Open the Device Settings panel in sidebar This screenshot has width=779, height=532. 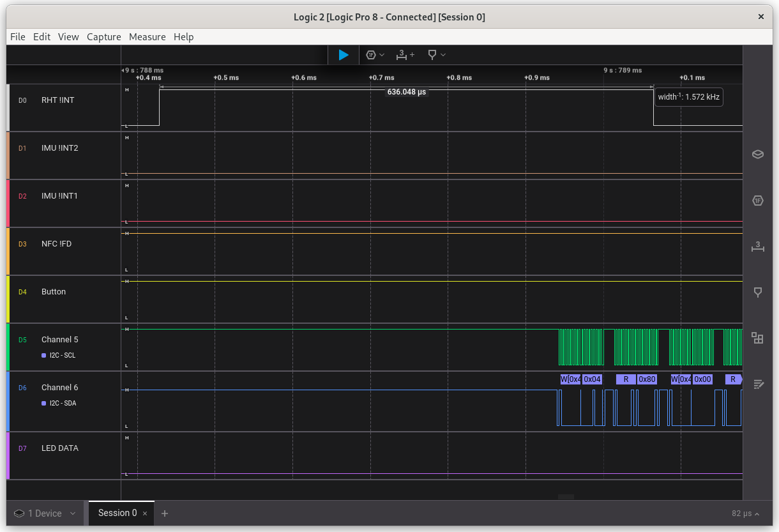pos(758,154)
